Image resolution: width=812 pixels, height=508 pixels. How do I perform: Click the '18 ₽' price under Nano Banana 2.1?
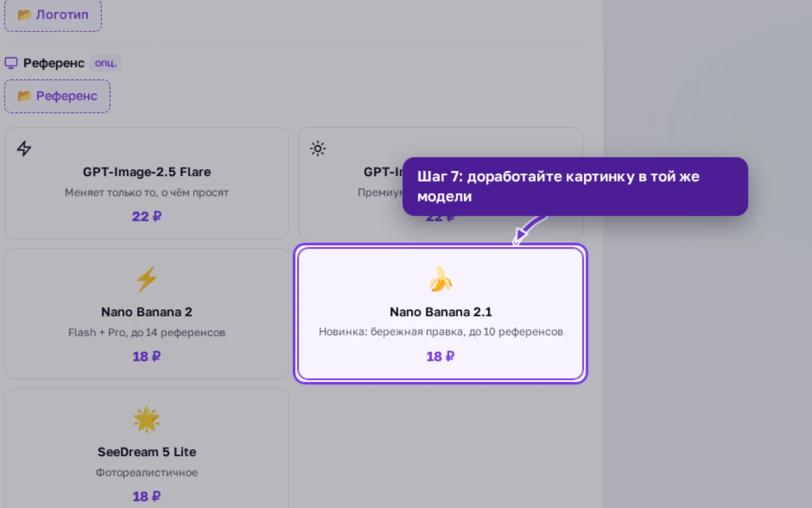click(441, 356)
